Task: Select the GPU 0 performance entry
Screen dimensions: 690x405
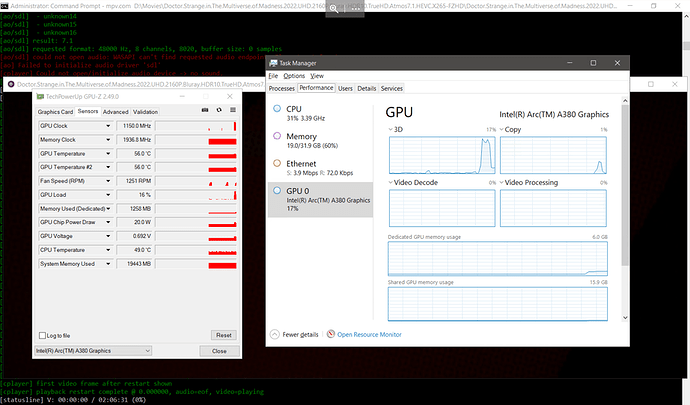Action: (320, 199)
